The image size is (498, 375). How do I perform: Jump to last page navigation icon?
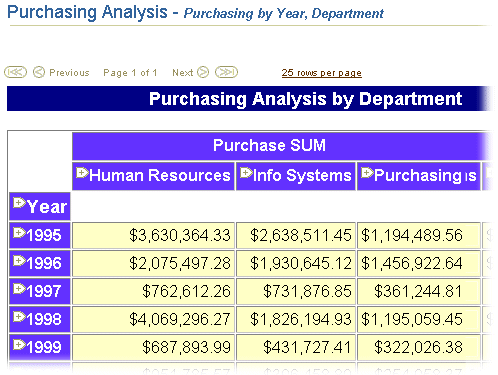(226, 72)
